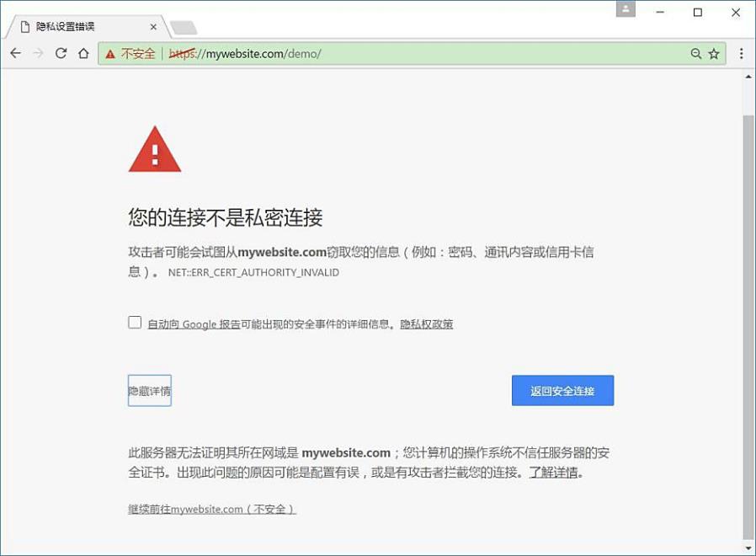Go to the home page icon
The image size is (756, 556).
click(83, 53)
